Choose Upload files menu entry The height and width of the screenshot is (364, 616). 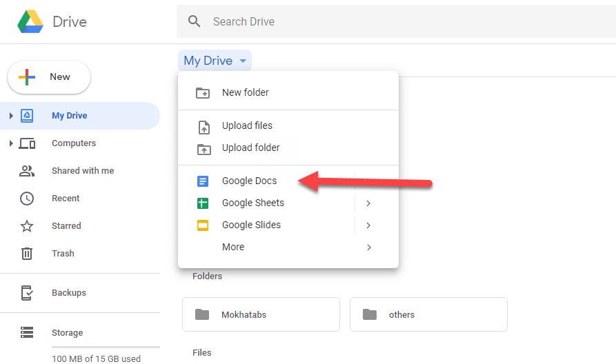pos(247,125)
